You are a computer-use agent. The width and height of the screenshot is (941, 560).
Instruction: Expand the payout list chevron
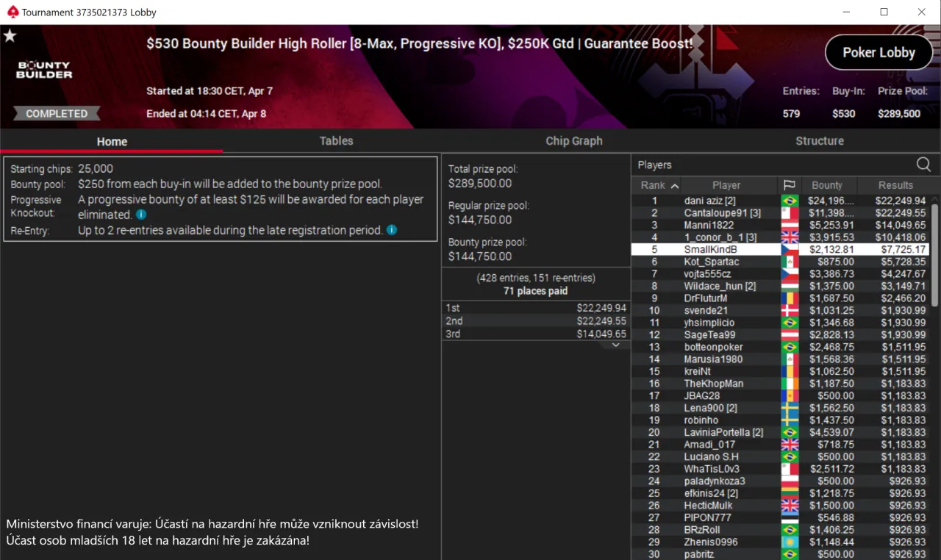click(616, 345)
